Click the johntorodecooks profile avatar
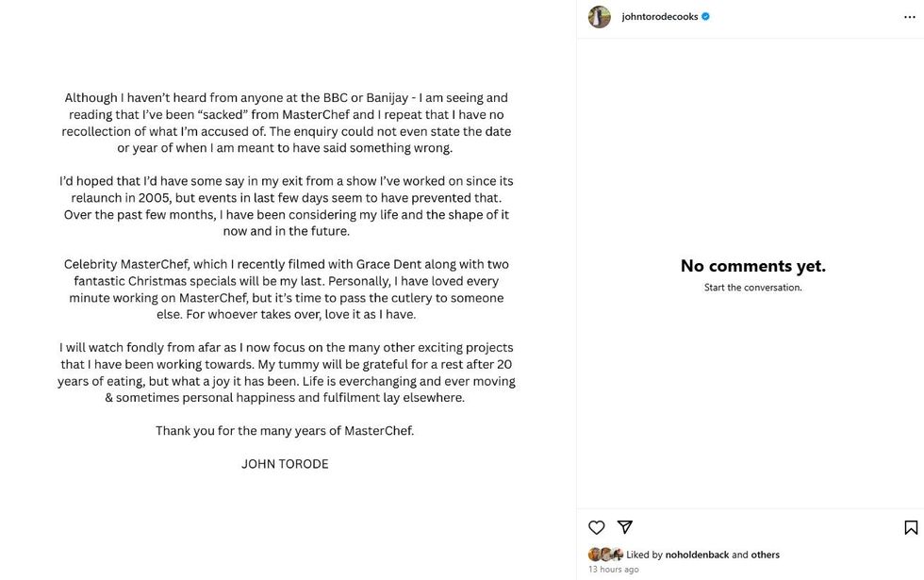Screen dimensions: 924x580 (x=600, y=17)
